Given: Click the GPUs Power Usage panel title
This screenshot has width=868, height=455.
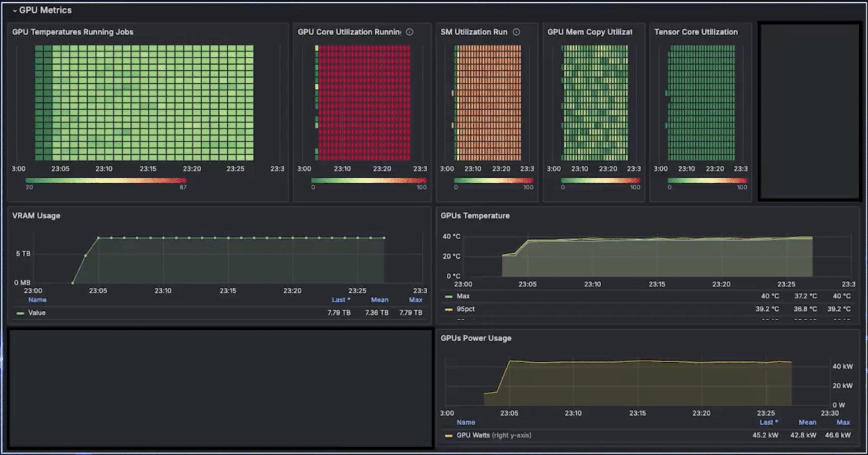Looking at the screenshot, I should 476,338.
